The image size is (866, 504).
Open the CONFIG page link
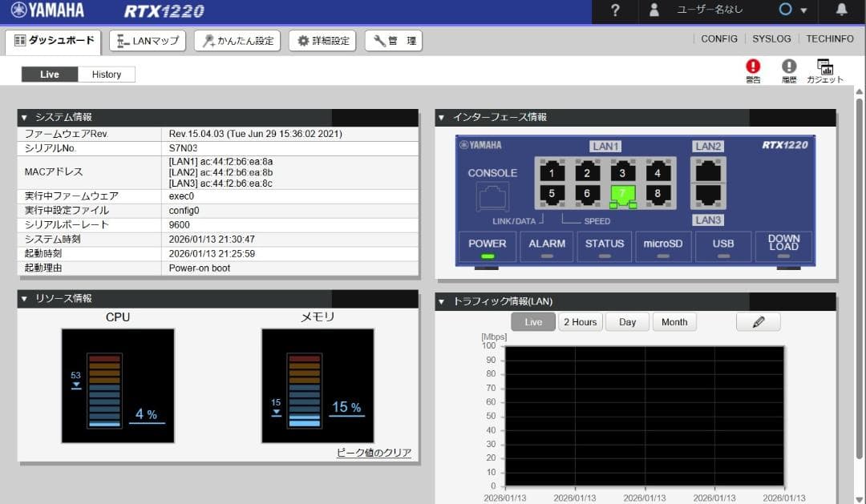(718, 38)
